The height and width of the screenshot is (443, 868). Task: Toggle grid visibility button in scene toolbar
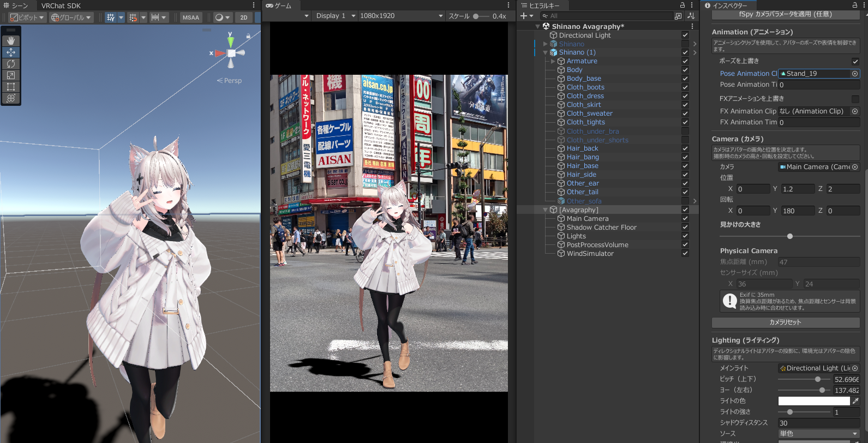tap(111, 17)
